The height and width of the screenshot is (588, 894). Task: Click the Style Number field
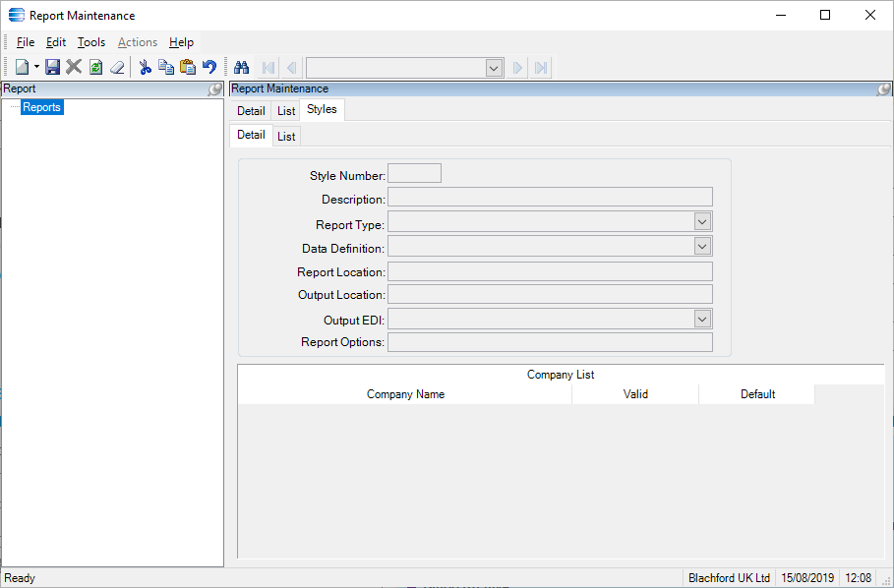click(x=414, y=173)
